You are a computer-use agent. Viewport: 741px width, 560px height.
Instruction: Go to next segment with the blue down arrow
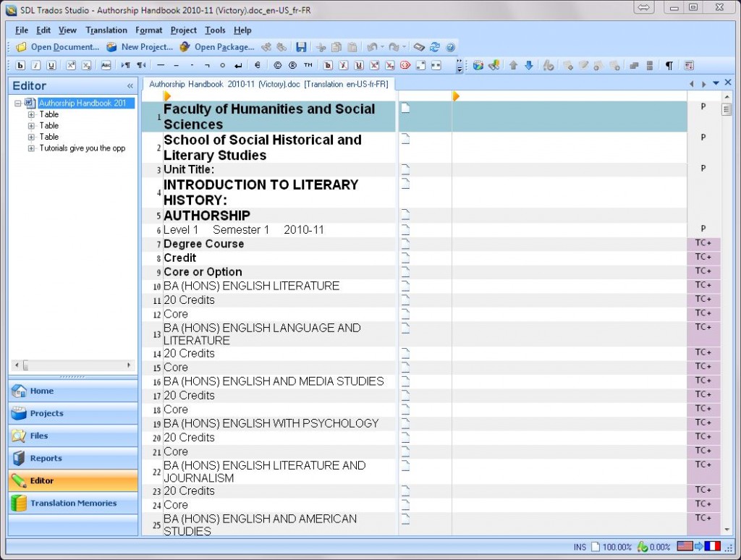click(x=529, y=66)
